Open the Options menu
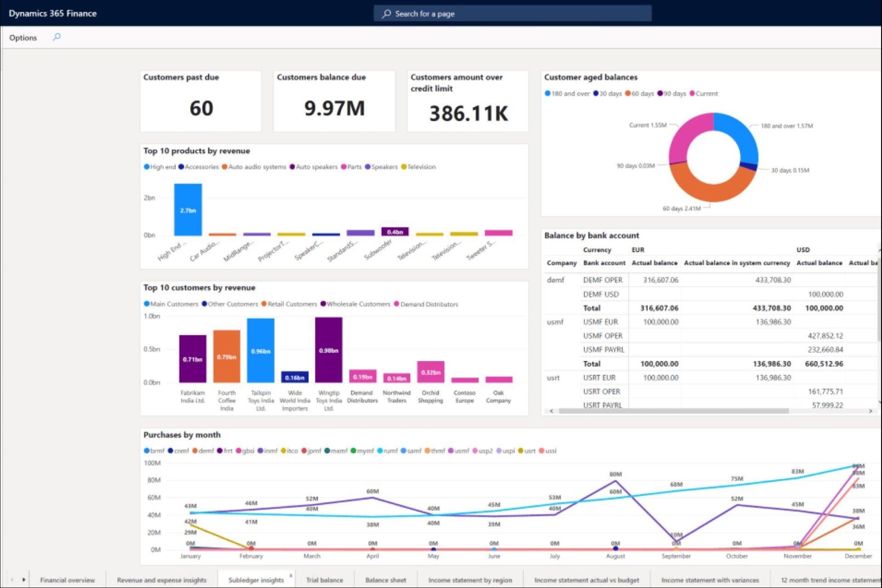Image resolution: width=882 pixels, height=588 pixels. point(23,38)
